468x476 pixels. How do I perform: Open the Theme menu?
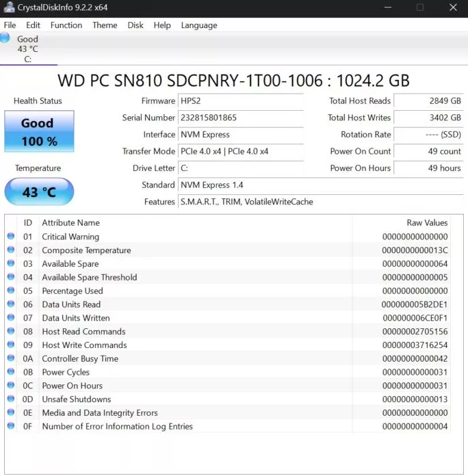[x=105, y=25]
